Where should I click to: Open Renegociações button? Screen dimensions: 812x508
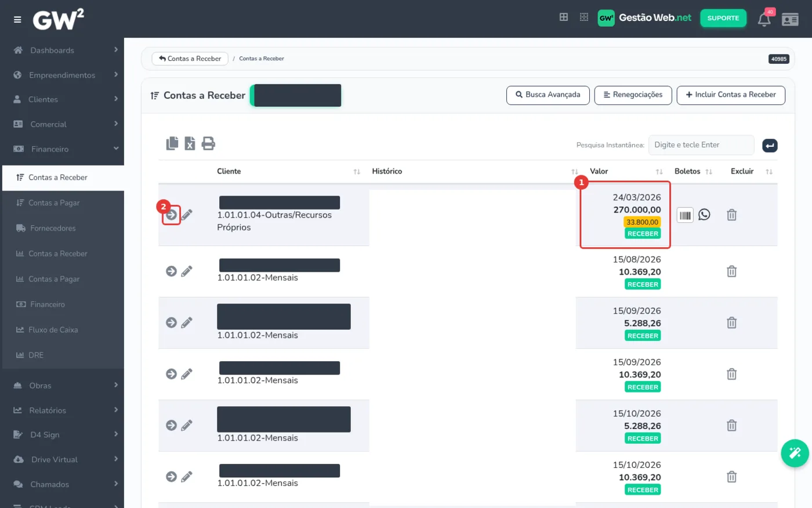click(633, 95)
